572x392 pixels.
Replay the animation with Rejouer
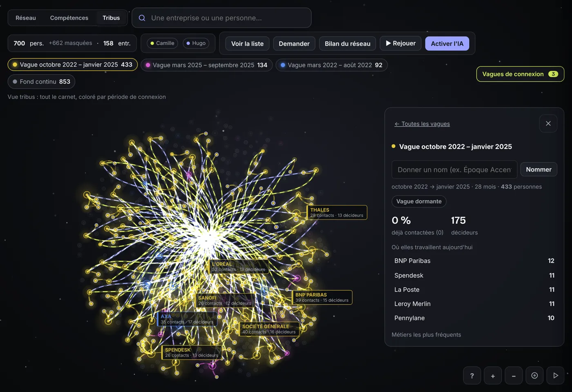tap(400, 43)
